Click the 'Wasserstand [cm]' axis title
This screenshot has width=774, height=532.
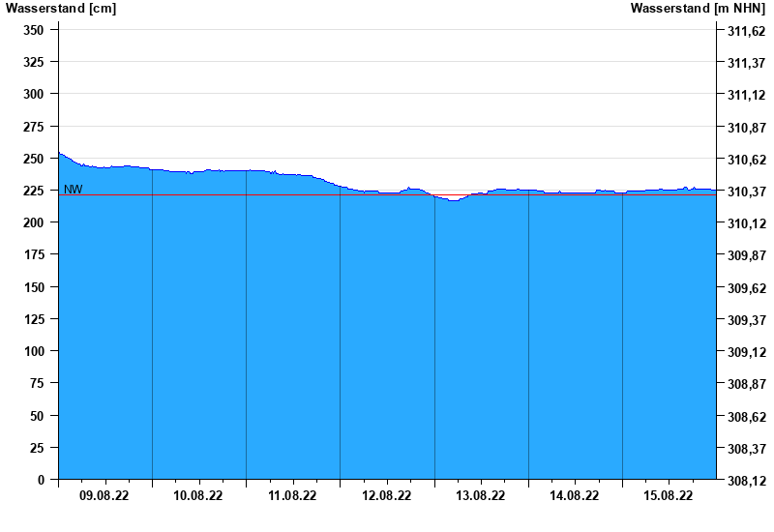coord(61,9)
